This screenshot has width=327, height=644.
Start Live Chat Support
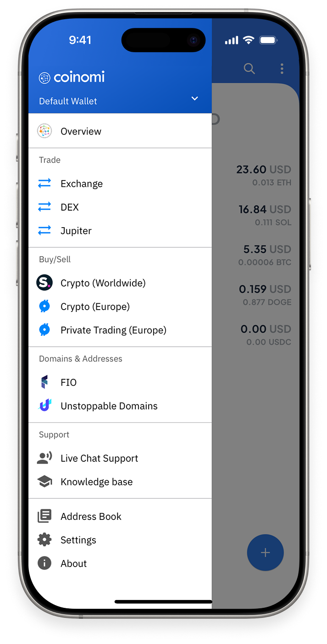[x=99, y=458]
